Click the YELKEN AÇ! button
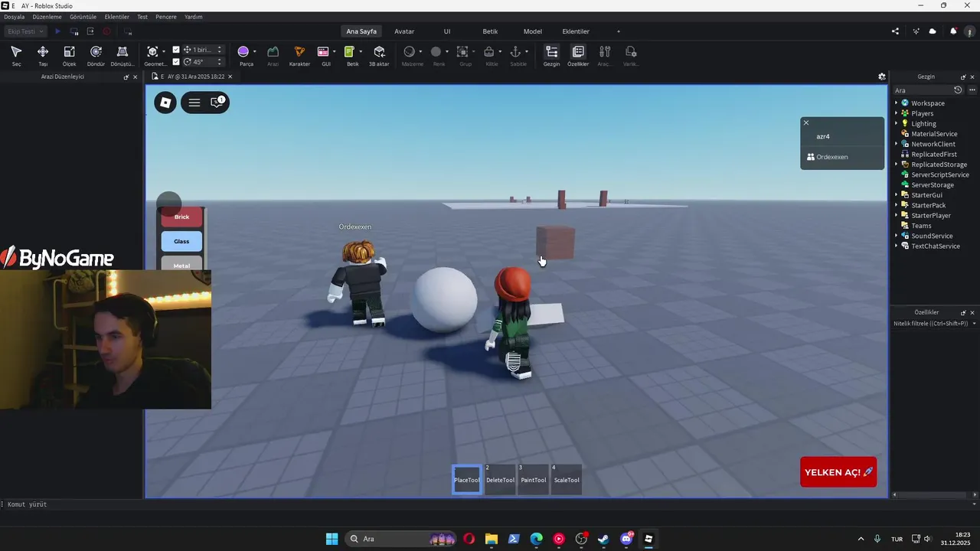Viewport: 980px width, 551px height. coord(838,472)
